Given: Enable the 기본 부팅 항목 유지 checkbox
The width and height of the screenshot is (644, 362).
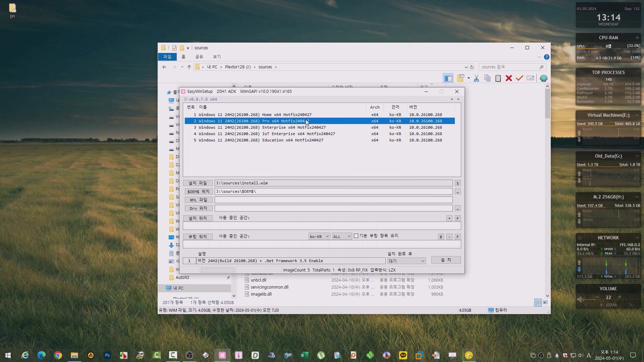Looking at the screenshot, I should 356,236.
